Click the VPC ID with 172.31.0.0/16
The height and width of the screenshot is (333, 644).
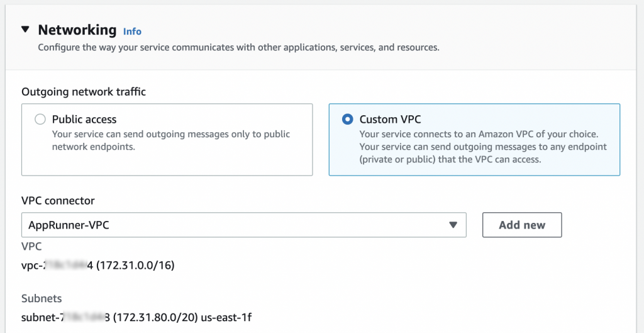point(97,266)
